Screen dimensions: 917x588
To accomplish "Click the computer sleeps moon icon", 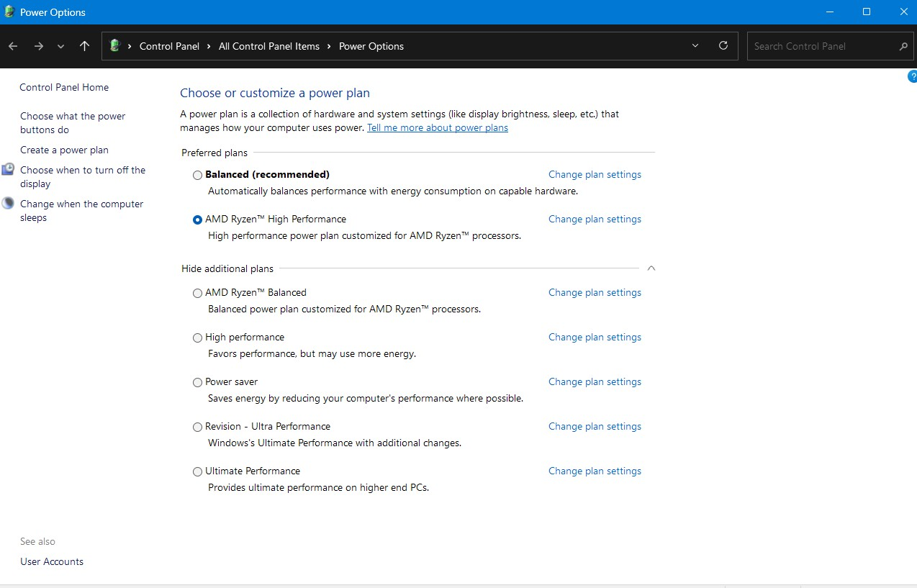I will click(x=8, y=204).
